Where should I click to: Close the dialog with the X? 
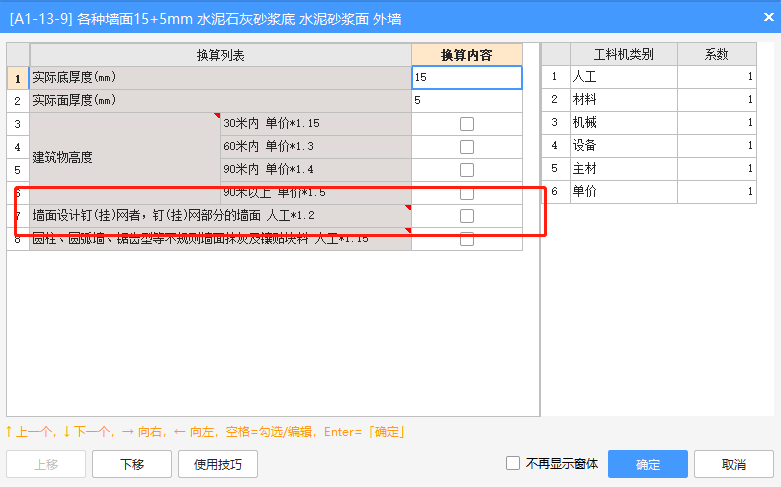tap(769, 17)
